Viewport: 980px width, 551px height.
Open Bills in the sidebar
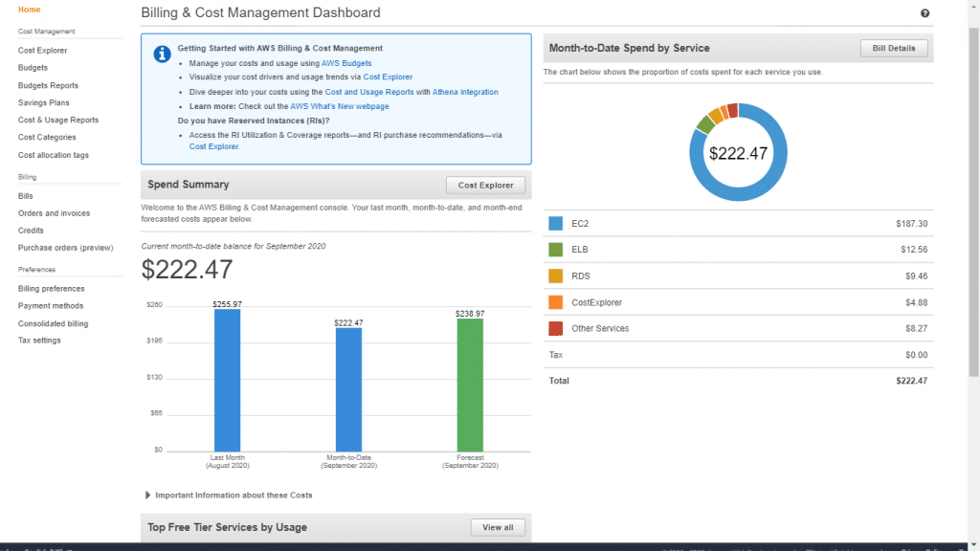pyautogui.click(x=26, y=196)
